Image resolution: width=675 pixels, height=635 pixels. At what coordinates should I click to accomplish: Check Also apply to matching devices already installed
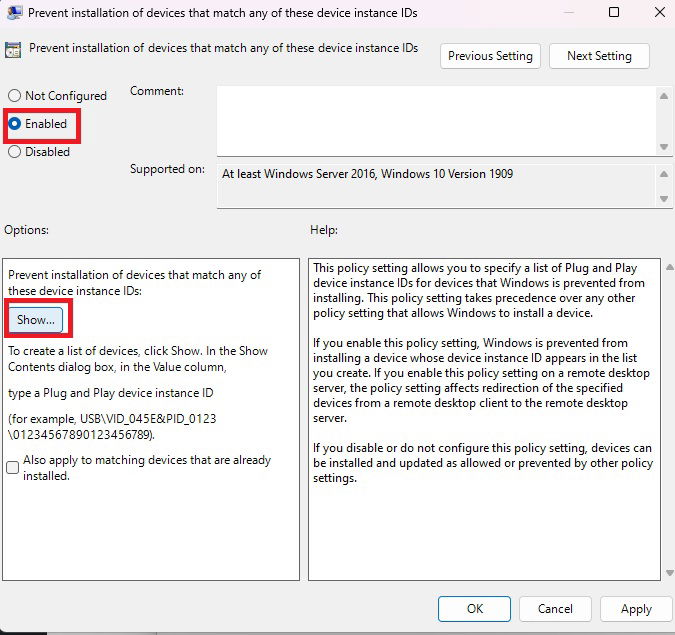coord(13,468)
